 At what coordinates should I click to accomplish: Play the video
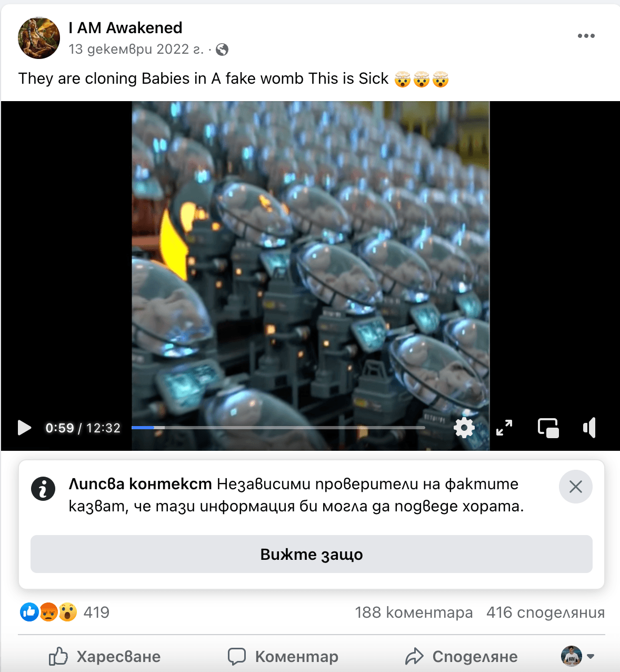pyautogui.click(x=24, y=428)
